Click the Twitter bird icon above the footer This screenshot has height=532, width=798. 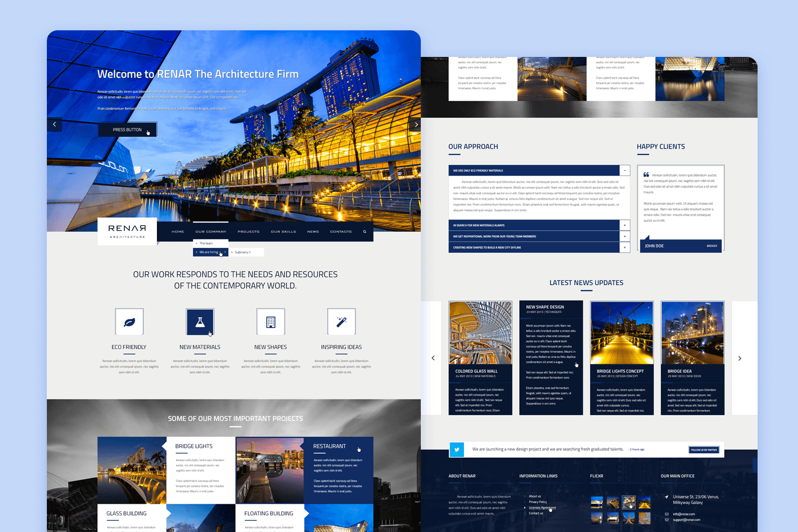click(456, 450)
